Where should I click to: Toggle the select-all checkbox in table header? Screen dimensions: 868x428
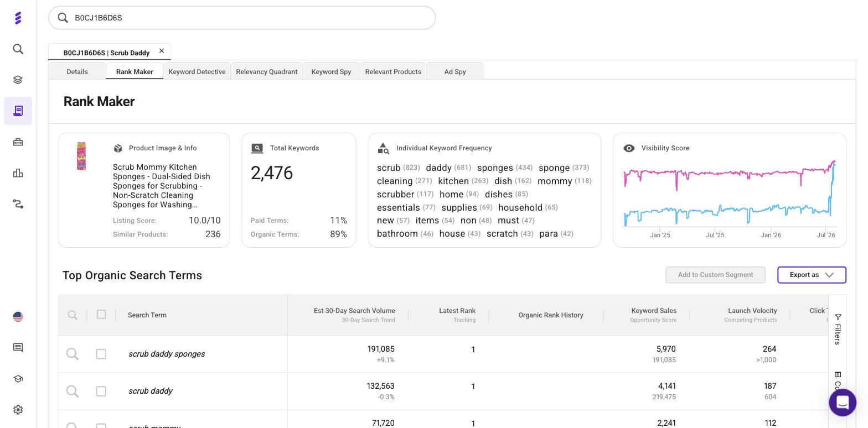(101, 314)
